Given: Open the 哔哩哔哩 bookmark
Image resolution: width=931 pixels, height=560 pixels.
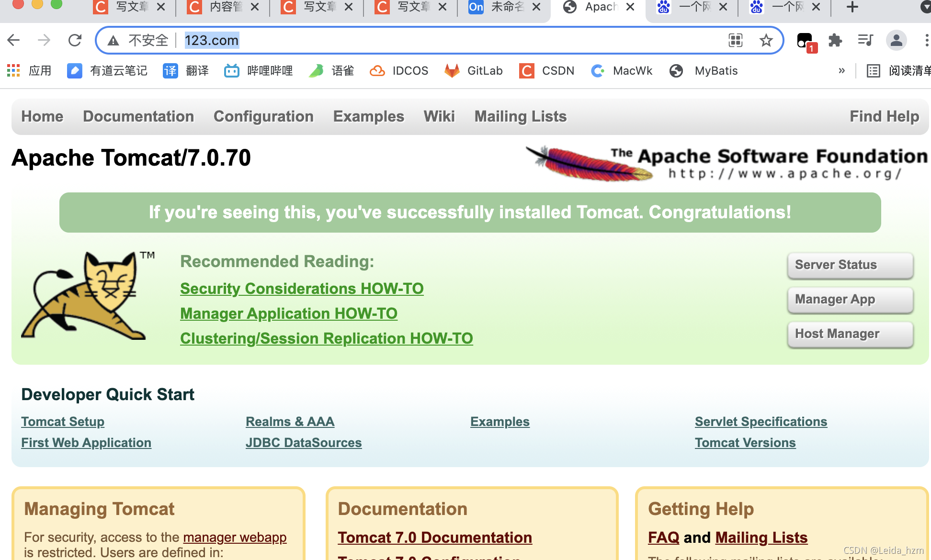Looking at the screenshot, I should click(259, 71).
